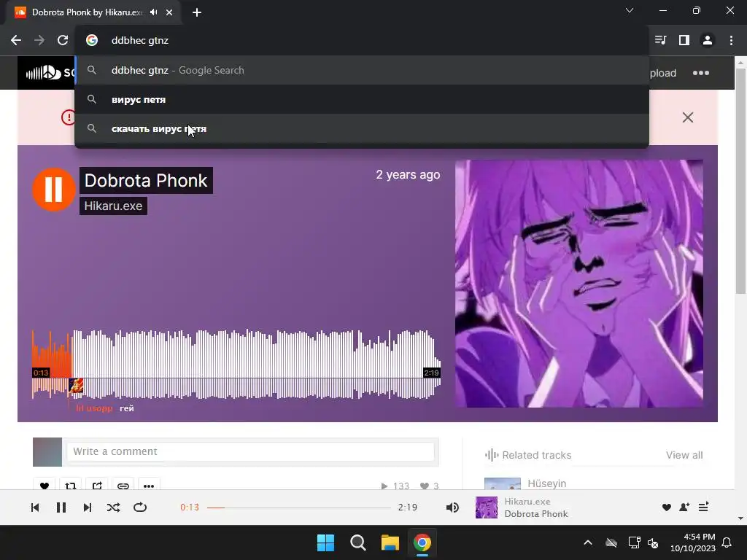Open the next-up queue icon
747x560 pixels.
click(x=704, y=507)
